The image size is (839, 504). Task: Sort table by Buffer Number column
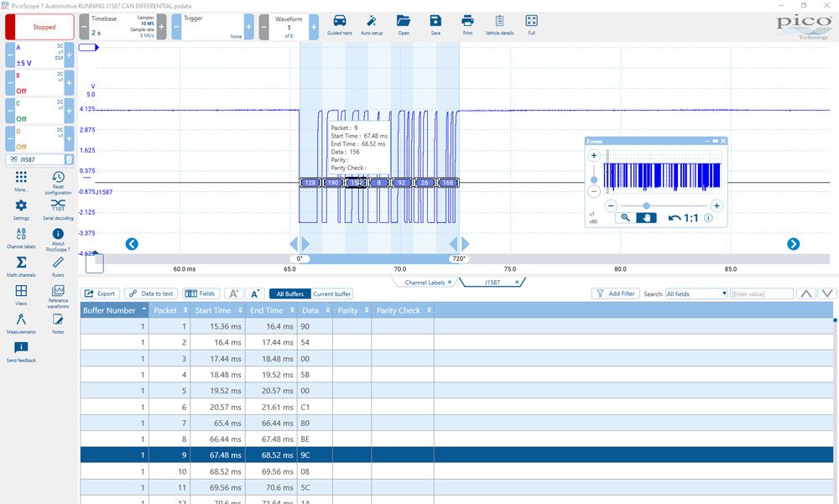[114, 310]
